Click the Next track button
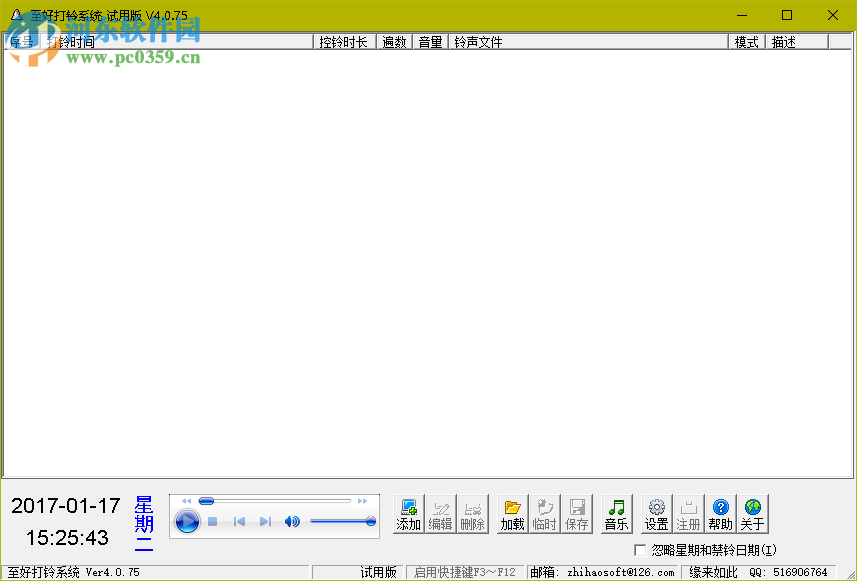 tap(265, 522)
